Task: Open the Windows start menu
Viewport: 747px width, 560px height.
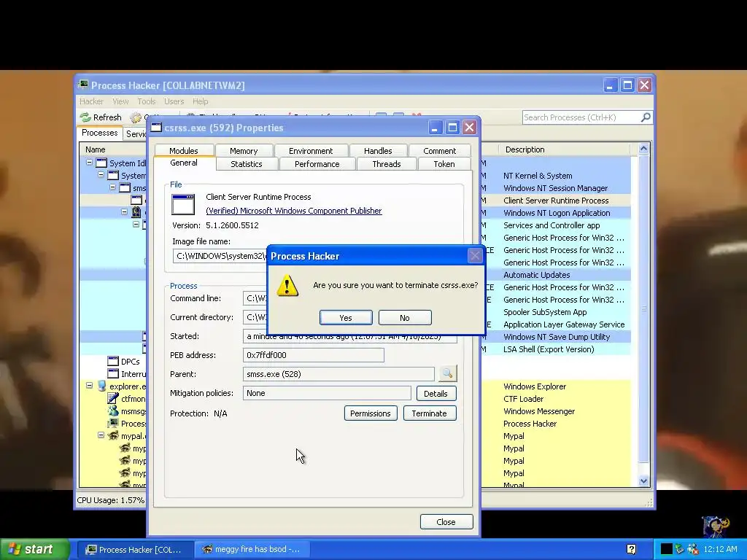Action: 34,549
